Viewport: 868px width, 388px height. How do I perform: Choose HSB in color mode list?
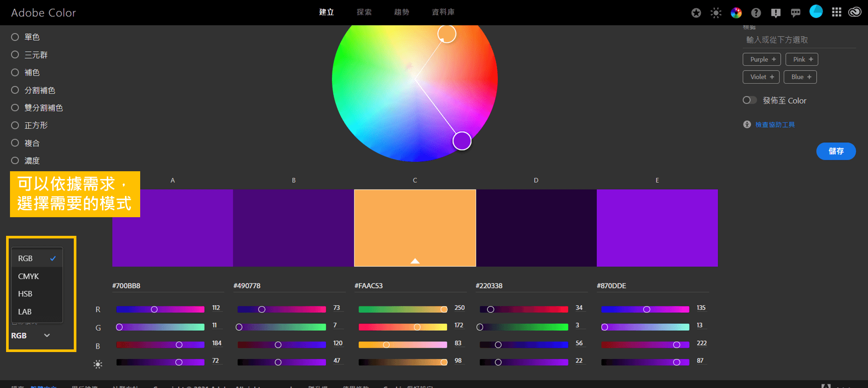37,294
